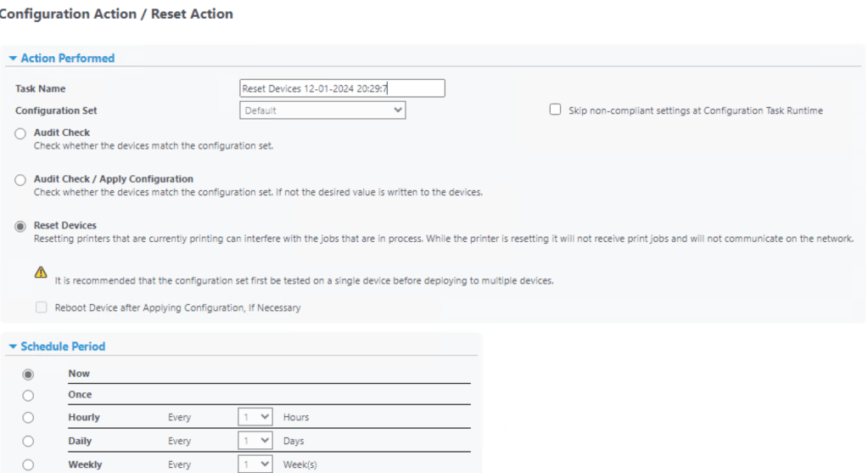Tick Reboot Device after Applying Configuration checkbox
868x473 pixels.
(41, 307)
